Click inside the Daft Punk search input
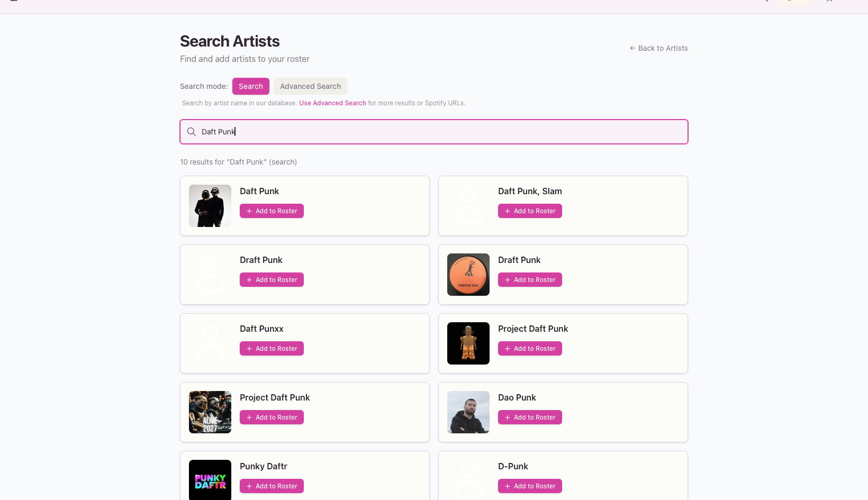Viewport: 868px width, 500px height. (x=434, y=131)
